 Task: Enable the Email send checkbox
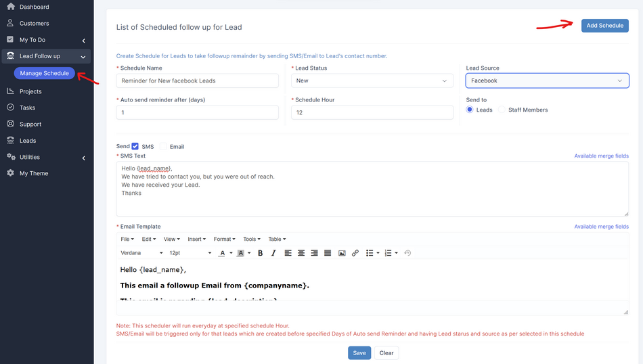[163, 146]
